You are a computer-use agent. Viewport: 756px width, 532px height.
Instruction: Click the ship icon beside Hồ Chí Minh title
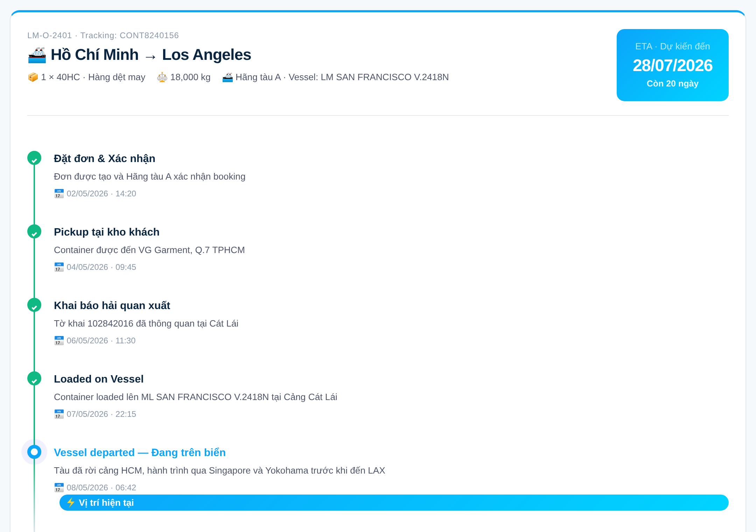(37, 55)
